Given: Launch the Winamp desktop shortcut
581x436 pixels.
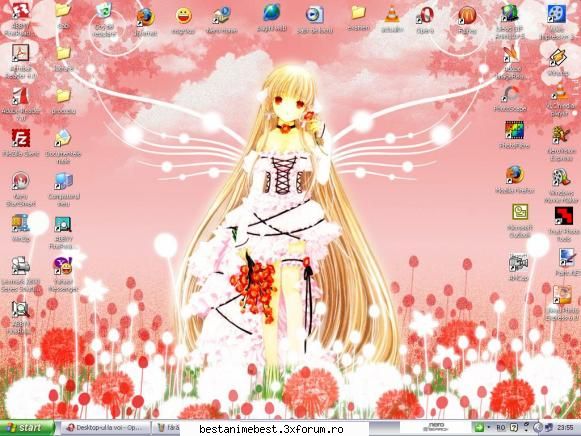Looking at the screenshot, I should click(x=557, y=58).
